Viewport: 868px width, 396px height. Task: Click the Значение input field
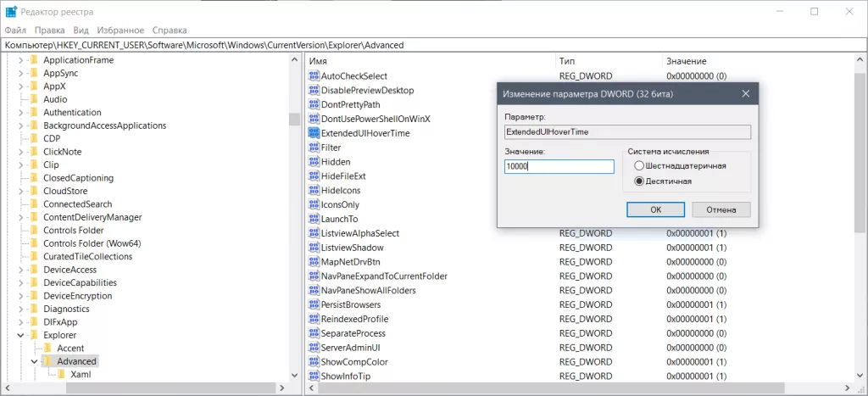point(558,167)
